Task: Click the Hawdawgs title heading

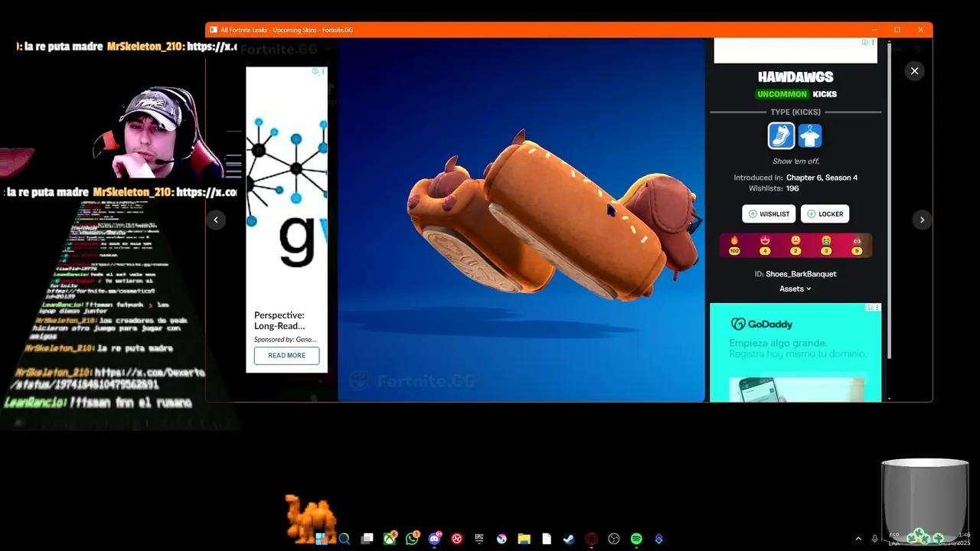Action: point(795,77)
